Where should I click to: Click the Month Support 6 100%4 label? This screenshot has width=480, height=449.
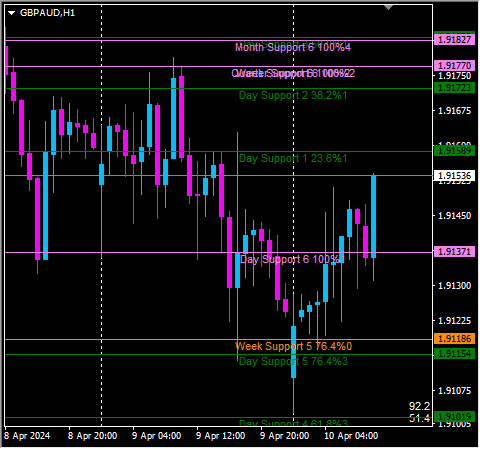[x=293, y=47]
